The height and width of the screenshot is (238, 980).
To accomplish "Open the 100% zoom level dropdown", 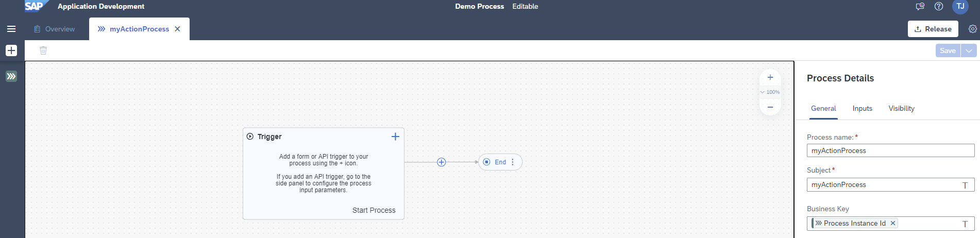I will pos(770,92).
